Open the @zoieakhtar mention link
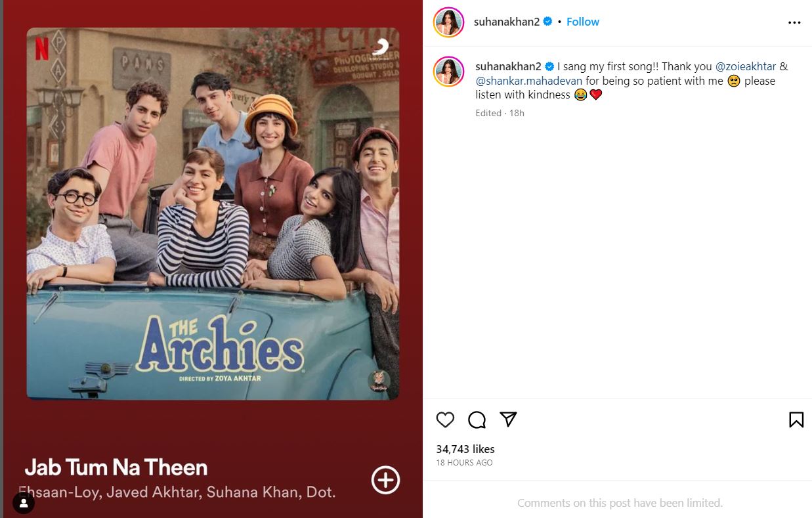Viewport: 812px width, 518px height. pyautogui.click(x=746, y=66)
